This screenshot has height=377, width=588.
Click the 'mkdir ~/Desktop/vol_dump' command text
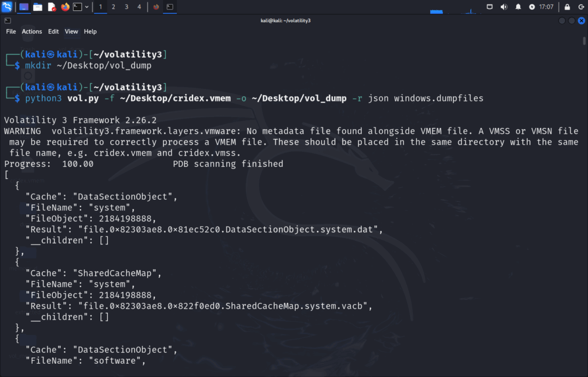pyautogui.click(x=88, y=65)
